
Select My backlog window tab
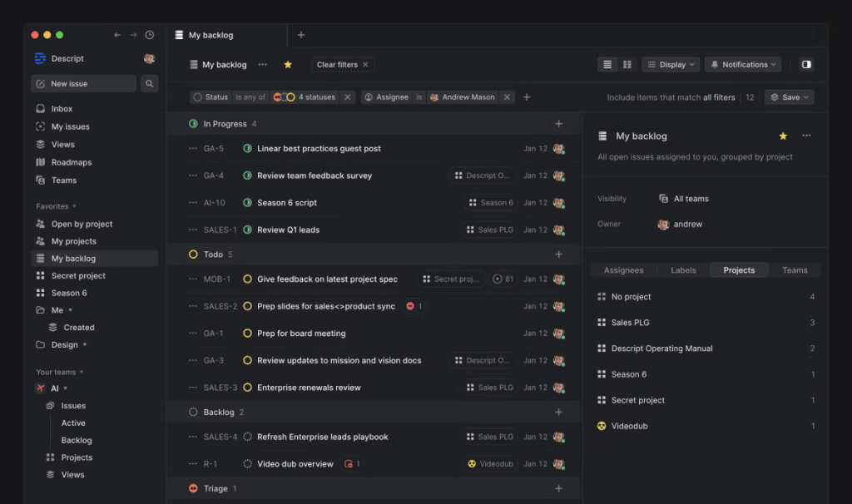click(x=228, y=35)
